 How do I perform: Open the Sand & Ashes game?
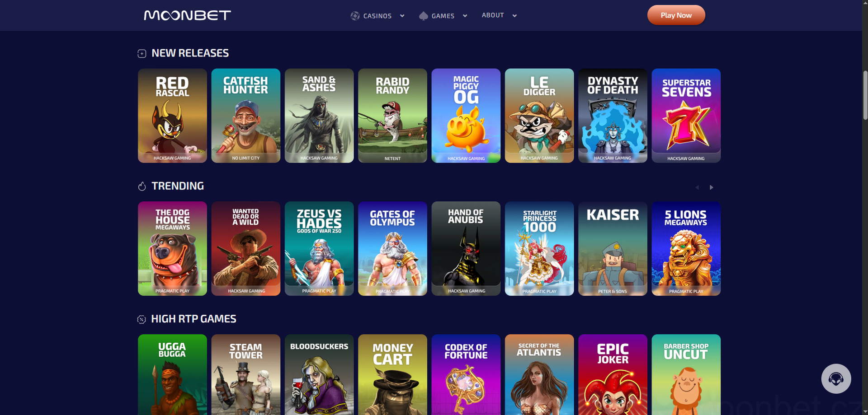coord(319,116)
